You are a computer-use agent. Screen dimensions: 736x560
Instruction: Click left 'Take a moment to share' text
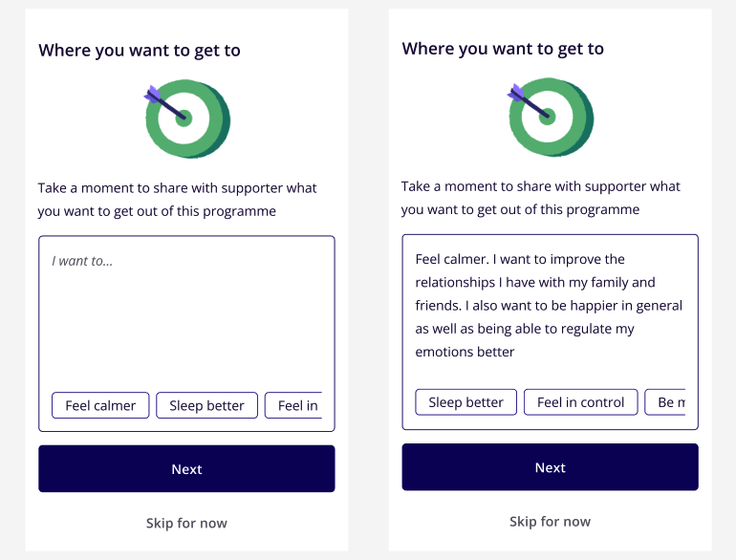178,200
